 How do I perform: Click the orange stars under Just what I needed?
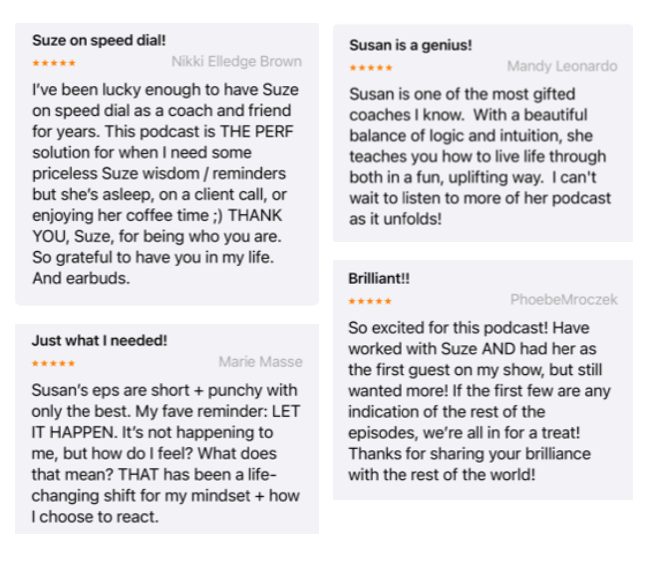tap(54, 364)
